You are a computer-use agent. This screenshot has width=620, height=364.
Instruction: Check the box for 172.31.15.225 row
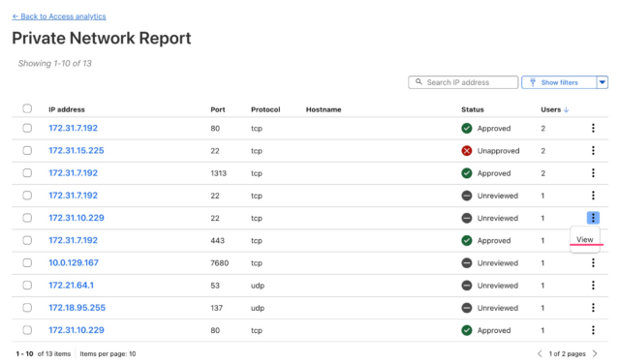pyautogui.click(x=27, y=151)
